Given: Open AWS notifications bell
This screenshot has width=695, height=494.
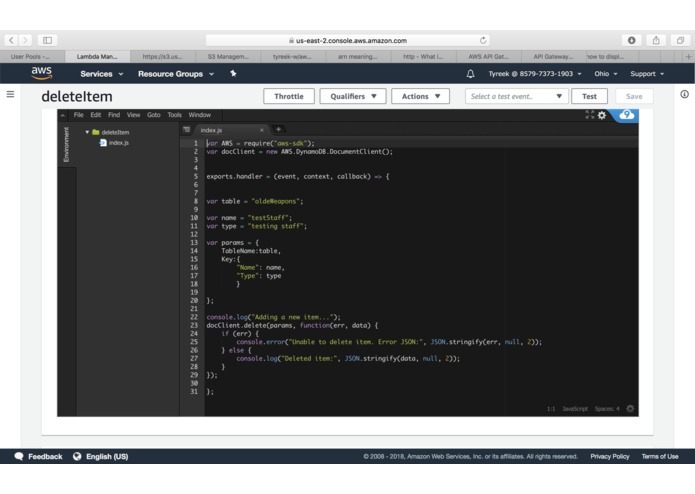Looking at the screenshot, I should click(x=470, y=74).
